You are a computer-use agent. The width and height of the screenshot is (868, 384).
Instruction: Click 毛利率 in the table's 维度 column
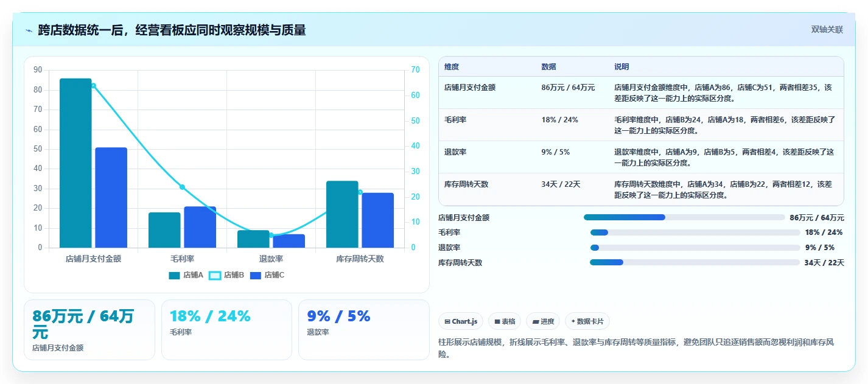click(455, 120)
